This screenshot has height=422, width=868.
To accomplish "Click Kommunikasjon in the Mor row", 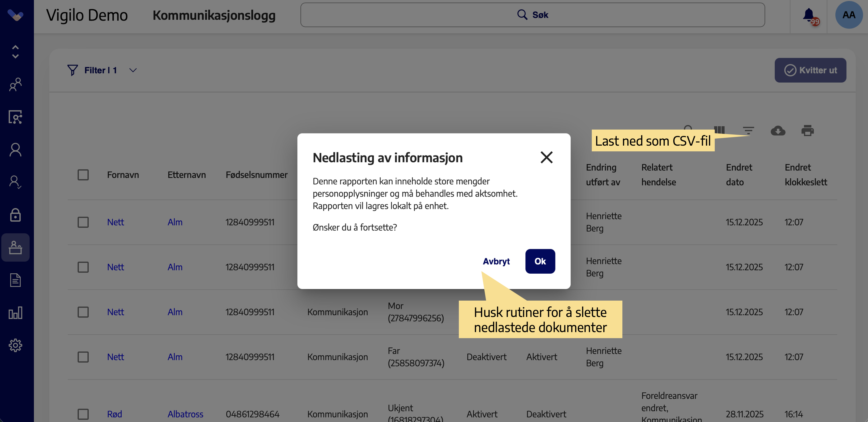I will (337, 312).
